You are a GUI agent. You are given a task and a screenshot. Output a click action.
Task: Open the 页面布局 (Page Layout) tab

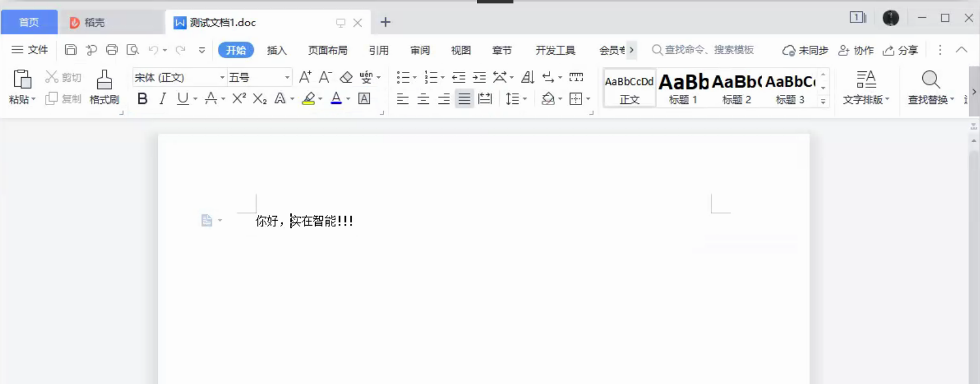[328, 50]
